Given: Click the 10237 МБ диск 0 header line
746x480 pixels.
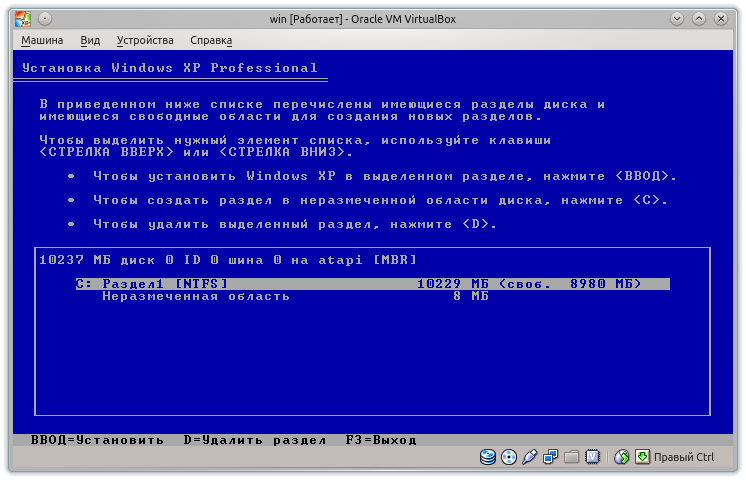Looking at the screenshot, I should point(228,260).
